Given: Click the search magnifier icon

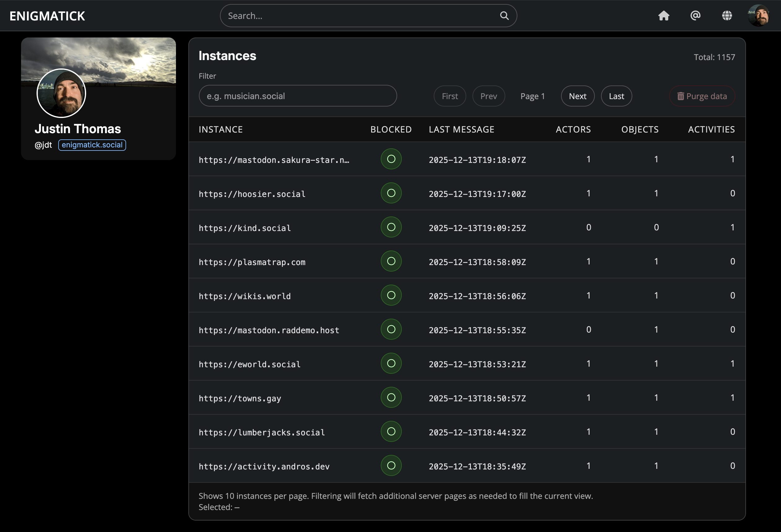Looking at the screenshot, I should click(504, 15).
